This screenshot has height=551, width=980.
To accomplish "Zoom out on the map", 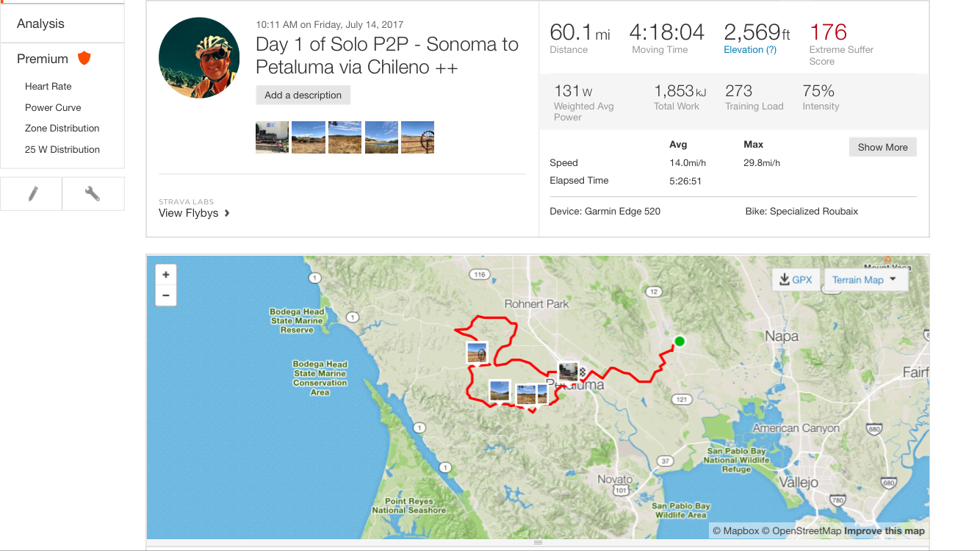I will [x=166, y=295].
